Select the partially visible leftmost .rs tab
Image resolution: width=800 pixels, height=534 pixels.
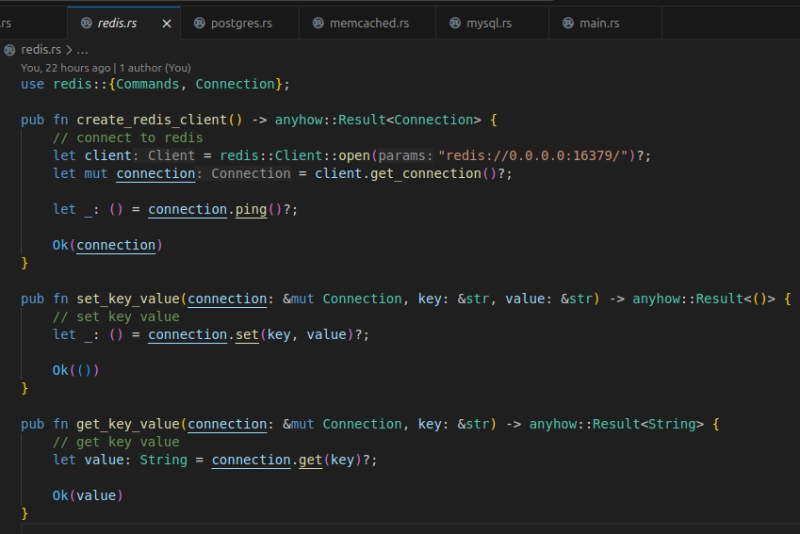pos(6,22)
